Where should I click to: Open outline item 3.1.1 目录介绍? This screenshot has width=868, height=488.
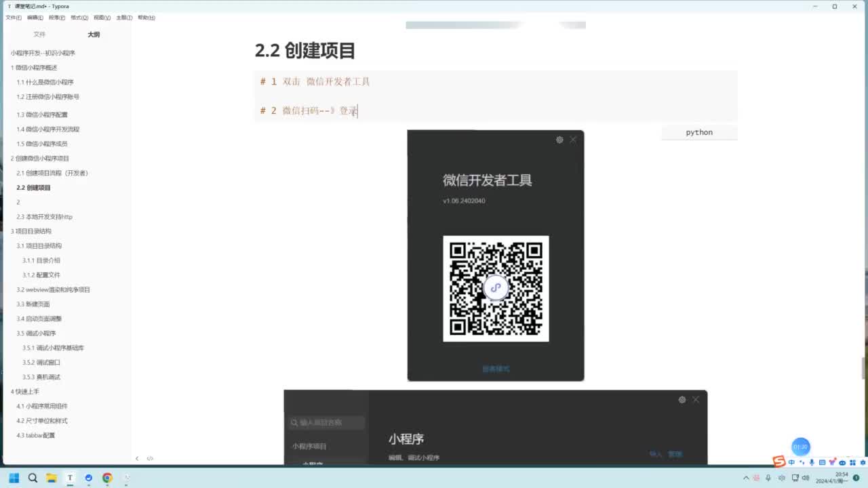(41, 260)
